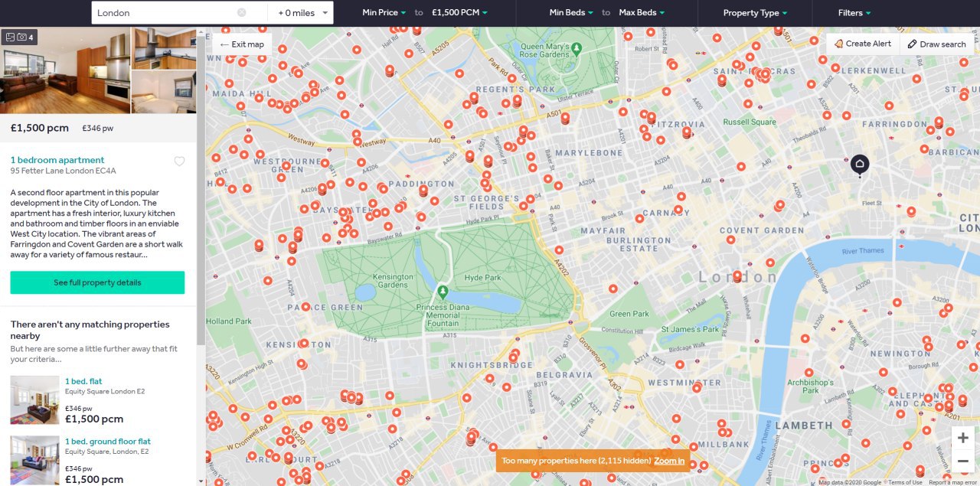Zoom in the map with plus button
The image size is (980, 486).
[x=963, y=438]
